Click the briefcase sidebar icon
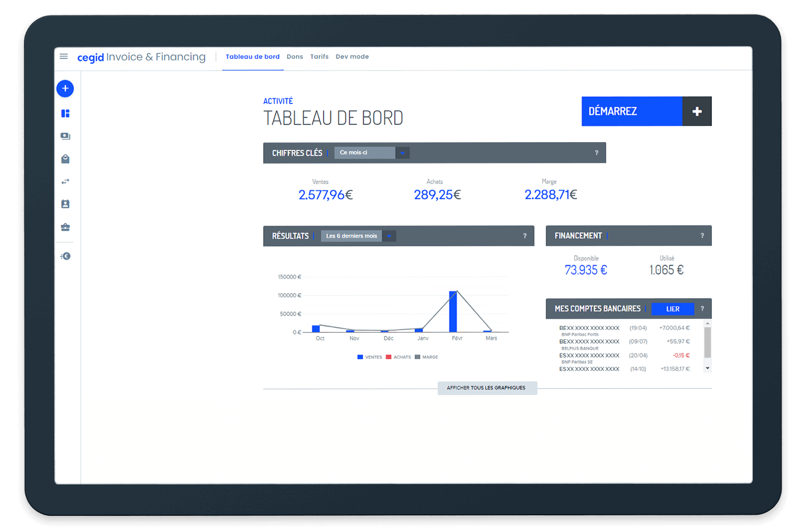This screenshot has height=532, width=806. click(x=65, y=227)
